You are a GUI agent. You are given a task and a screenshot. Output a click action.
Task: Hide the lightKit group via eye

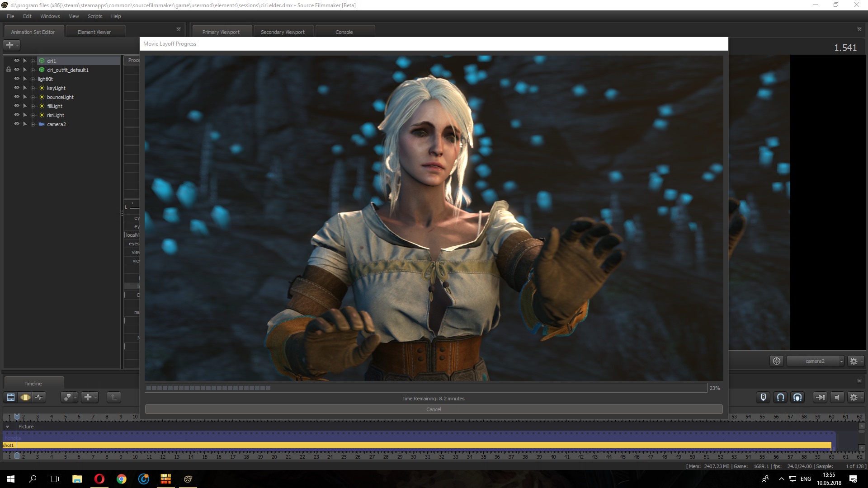tap(17, 79)
